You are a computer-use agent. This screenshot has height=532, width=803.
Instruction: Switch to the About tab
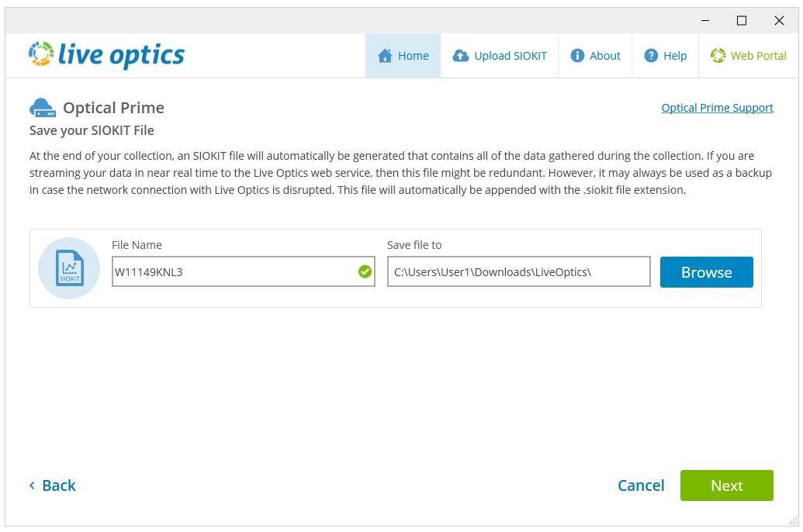point(595,56)
